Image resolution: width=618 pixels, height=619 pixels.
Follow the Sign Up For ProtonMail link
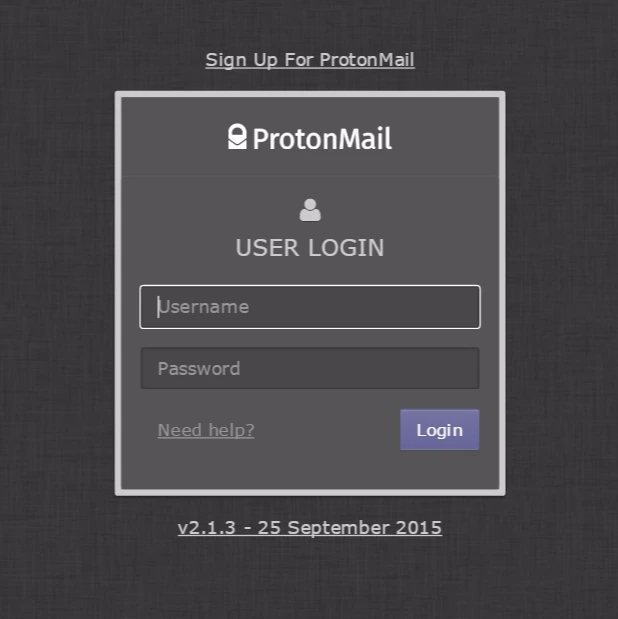[310, 60]
